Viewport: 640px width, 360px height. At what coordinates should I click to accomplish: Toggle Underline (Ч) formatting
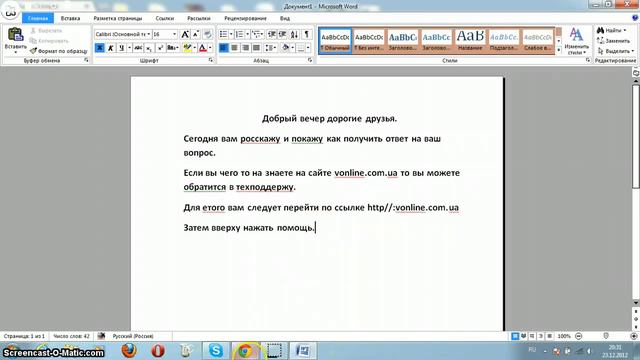tap(121, 48)
